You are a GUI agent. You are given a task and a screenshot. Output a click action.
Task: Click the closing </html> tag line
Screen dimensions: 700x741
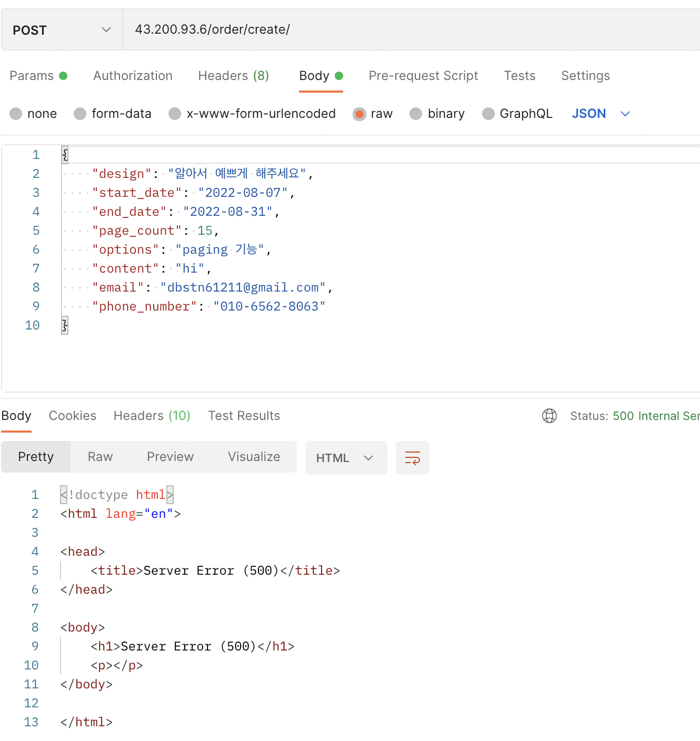(86, 722)
